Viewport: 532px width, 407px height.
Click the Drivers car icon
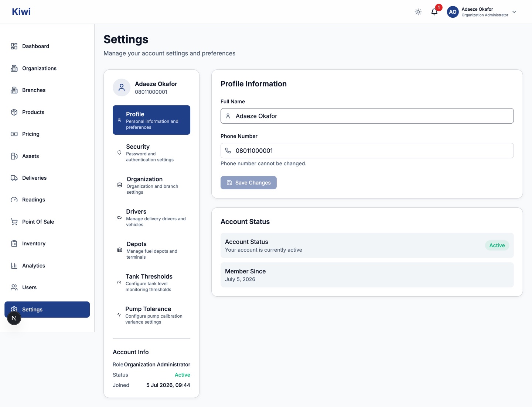click(x=119, y=217)
